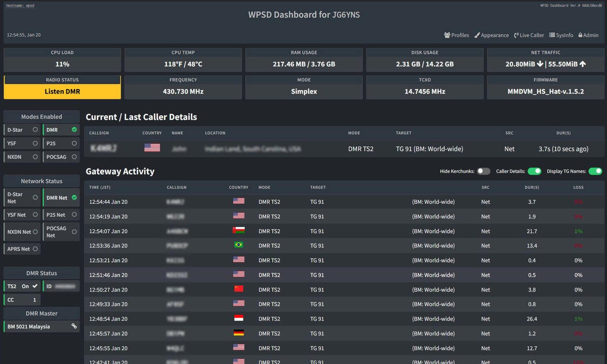Click the green check icon beside DMR Net
Viewport: 607px width, 364px height.
tap(74, 197)
